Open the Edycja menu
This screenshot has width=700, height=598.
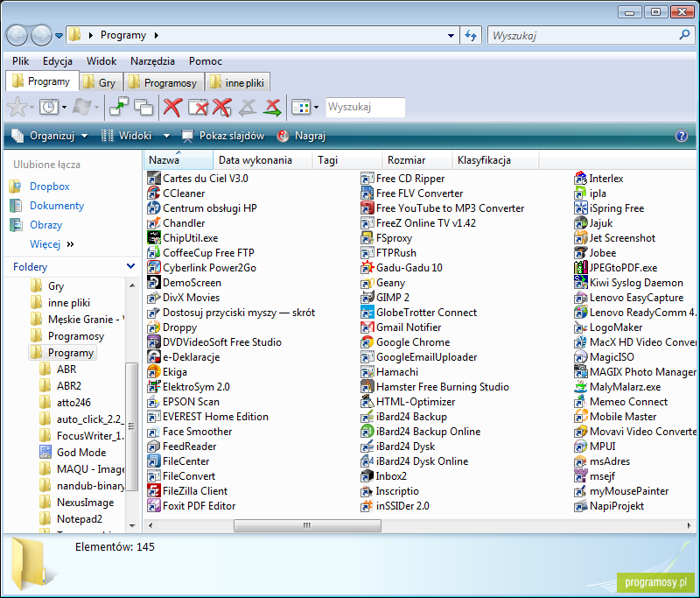pyautogui.click(x=58, y=61)
